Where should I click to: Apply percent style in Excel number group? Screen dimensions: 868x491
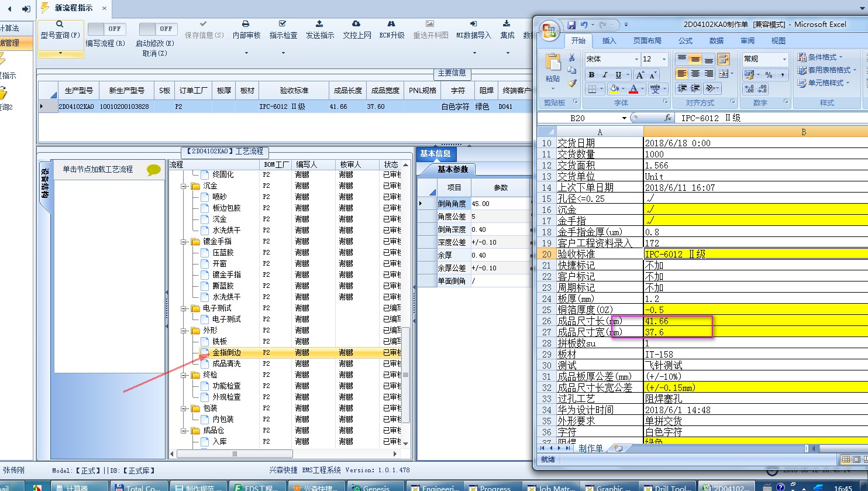point(769,75)
